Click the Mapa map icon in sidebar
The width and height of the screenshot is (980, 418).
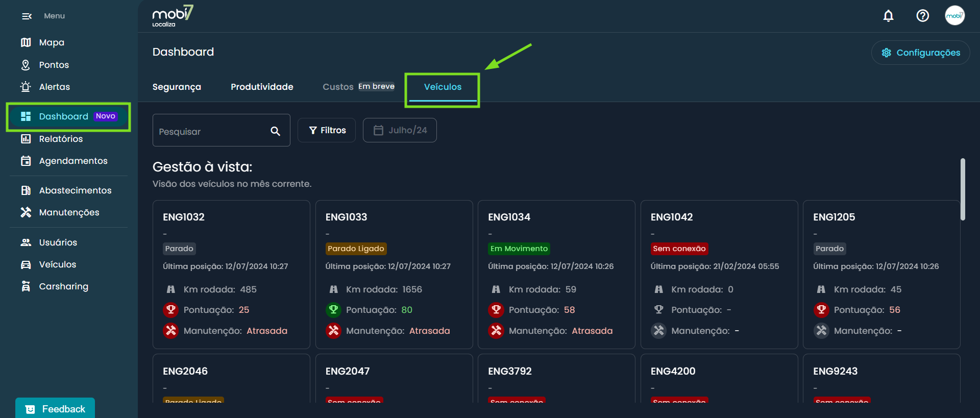point(26,42)
